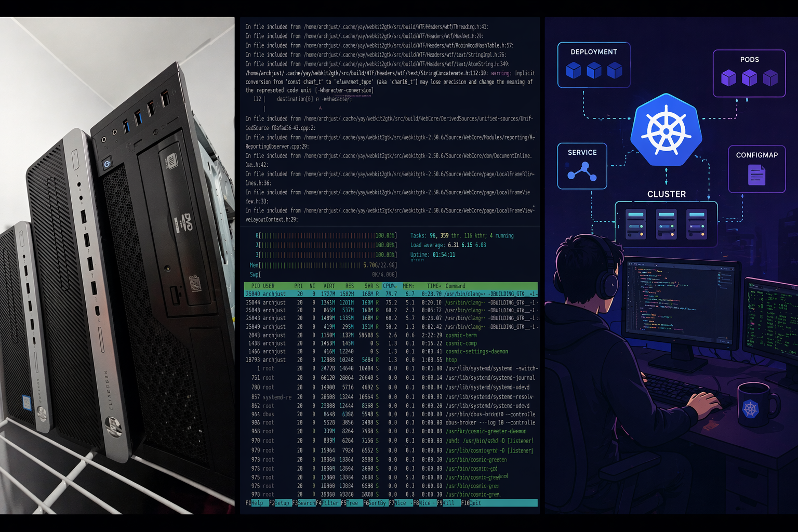798x532 pixels.
Task: Sort by the Command column header
Action: [x=455, y=286]
